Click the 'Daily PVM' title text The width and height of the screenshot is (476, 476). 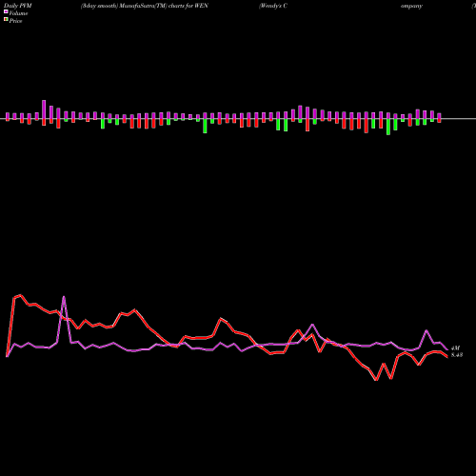tap(18, 6)
